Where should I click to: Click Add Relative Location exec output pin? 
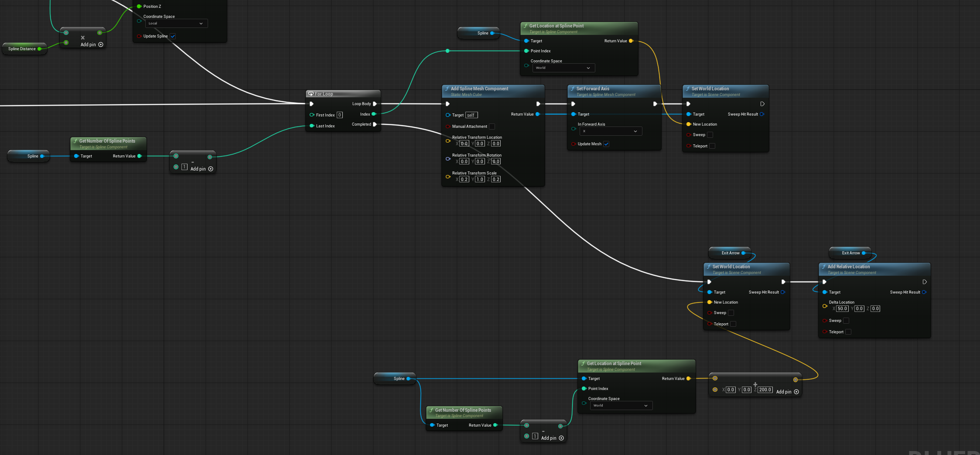[925, 282]
